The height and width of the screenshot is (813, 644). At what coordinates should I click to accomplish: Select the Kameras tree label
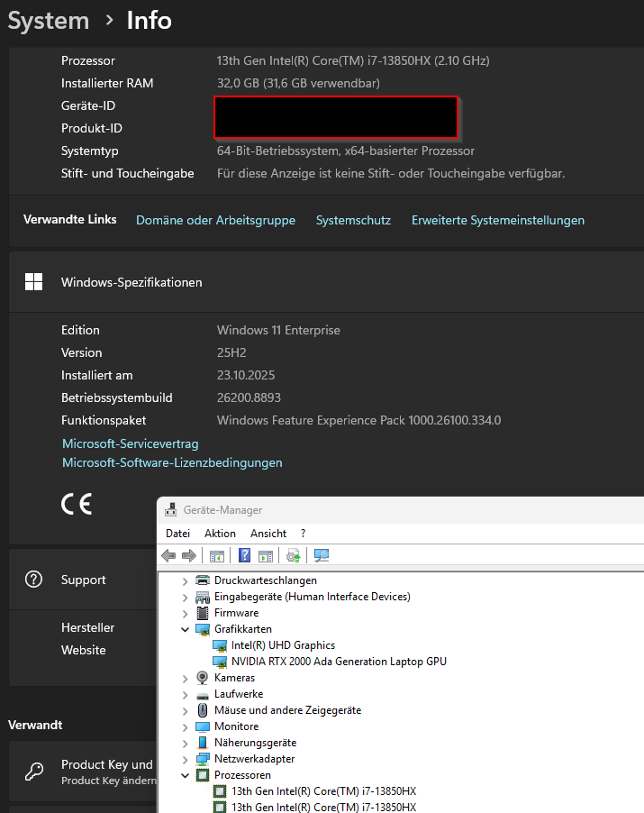tap(235, 678)
